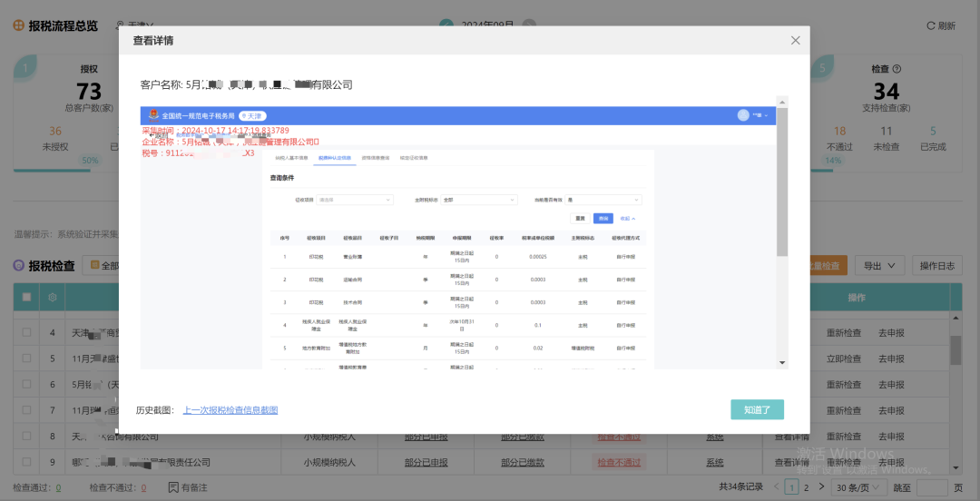Click the blue 查询 button in the screenshot
The image size is (980, 501).
[x=603, y=219]
